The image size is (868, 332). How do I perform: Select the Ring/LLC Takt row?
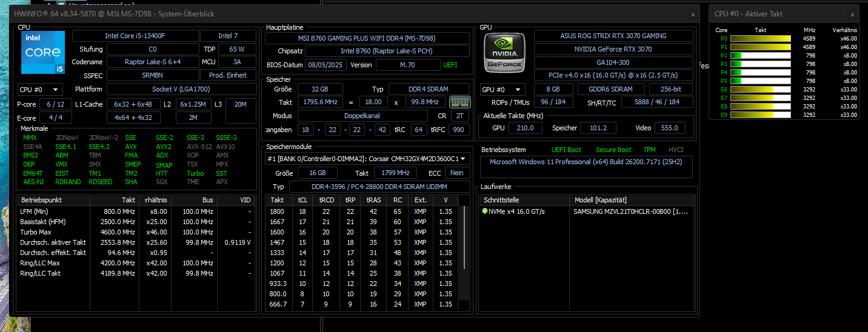[136, 273]
